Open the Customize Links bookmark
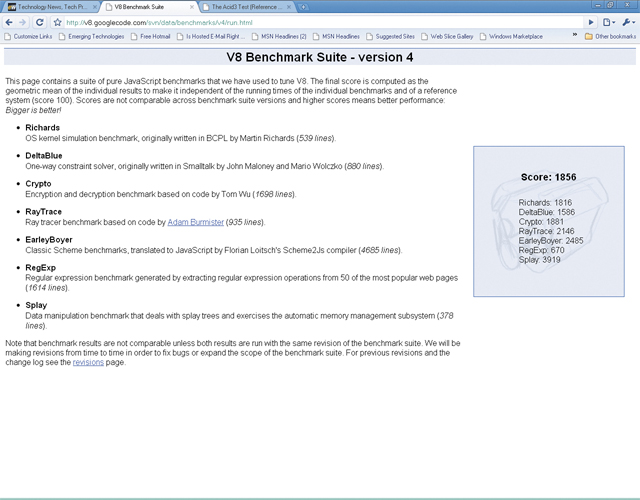The height and width of the screenshot is (500, 640). (x=28, y=36)
